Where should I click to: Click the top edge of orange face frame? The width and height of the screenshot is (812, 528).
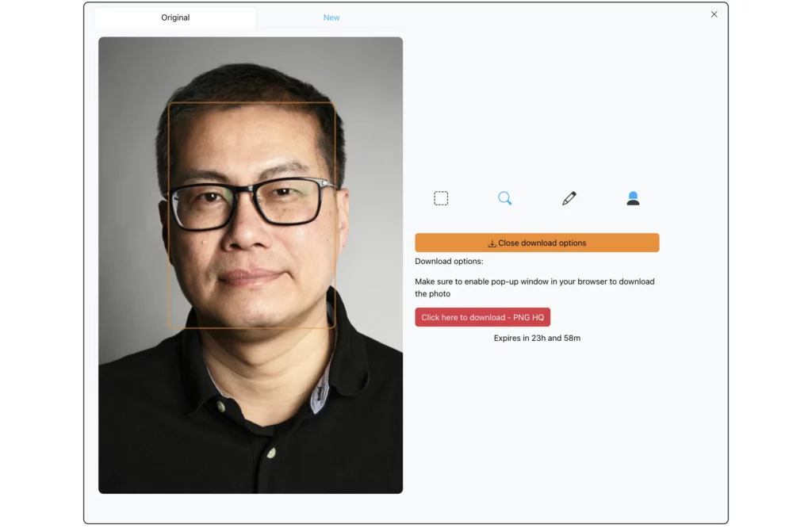click(x=251, y=103)
